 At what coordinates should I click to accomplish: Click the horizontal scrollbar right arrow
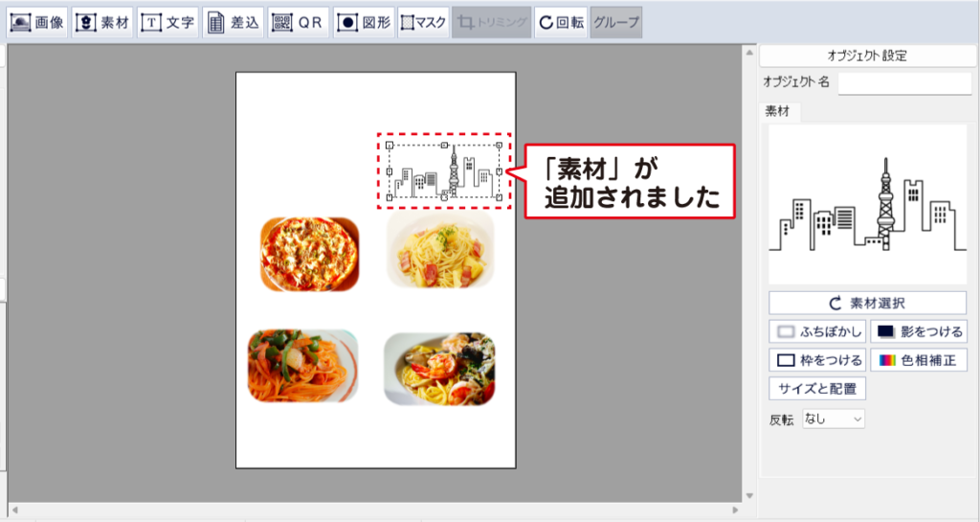click(735, 511)
